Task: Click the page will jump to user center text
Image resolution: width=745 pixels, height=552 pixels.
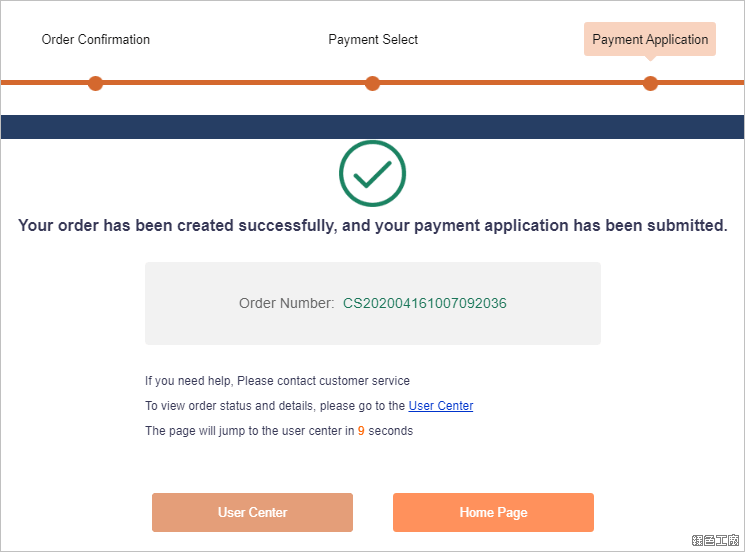Action: click(x=279, y=431)
